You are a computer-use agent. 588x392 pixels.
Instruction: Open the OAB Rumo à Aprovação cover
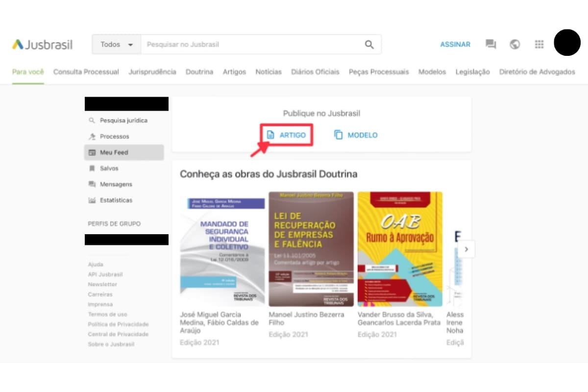[400, 249]
